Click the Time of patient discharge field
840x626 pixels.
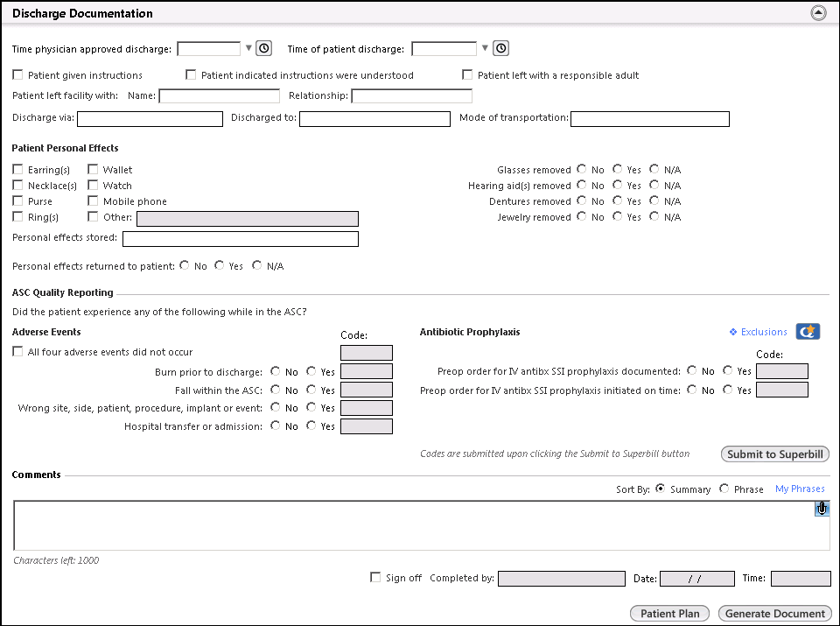[444, 49]
